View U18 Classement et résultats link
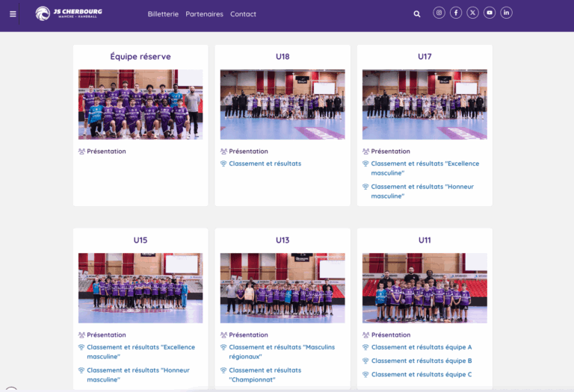 click(265, 164)
